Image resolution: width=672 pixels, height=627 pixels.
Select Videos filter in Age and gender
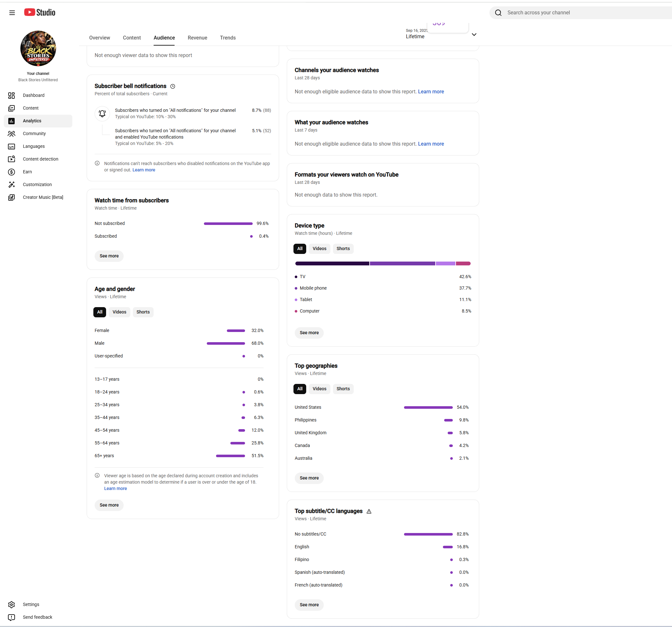119,312
